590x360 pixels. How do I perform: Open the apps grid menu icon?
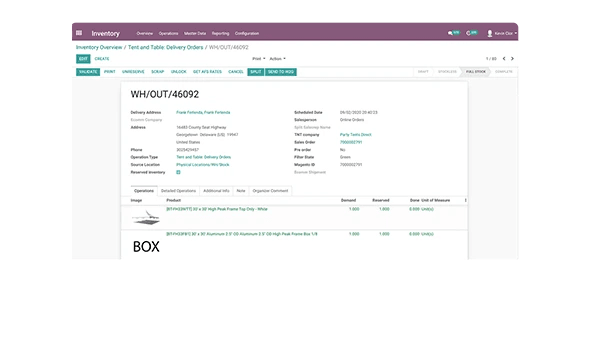coord(79,33)
